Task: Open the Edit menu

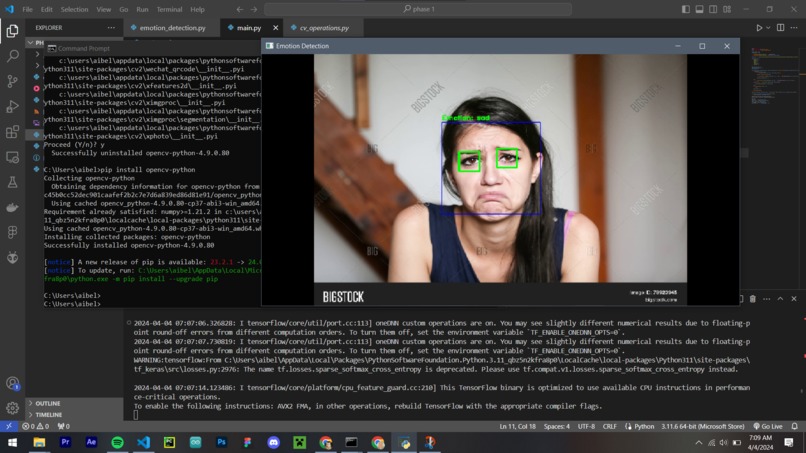Action: tap(47, 9)
